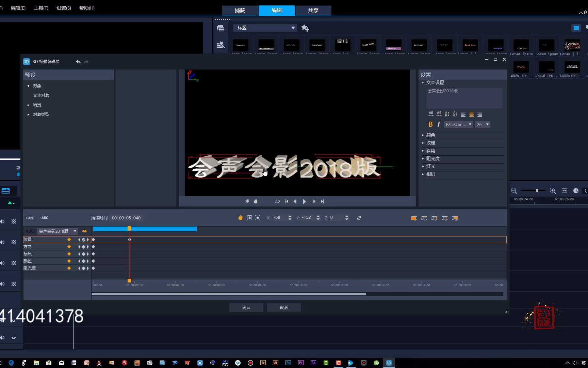
Task: Choose the second wireframe cube view preset
Action: click(424, 218)
